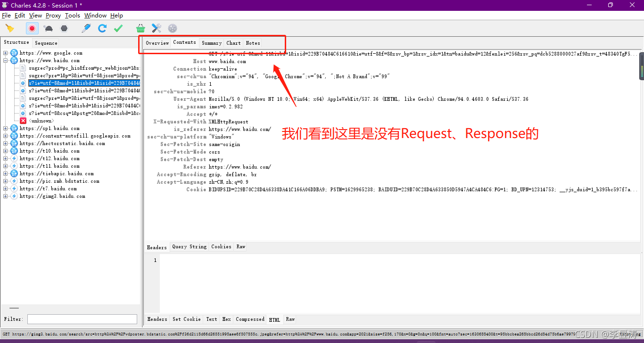
Task: Click the red X icon beside <unknown>
Action: [x=23, y=121]
